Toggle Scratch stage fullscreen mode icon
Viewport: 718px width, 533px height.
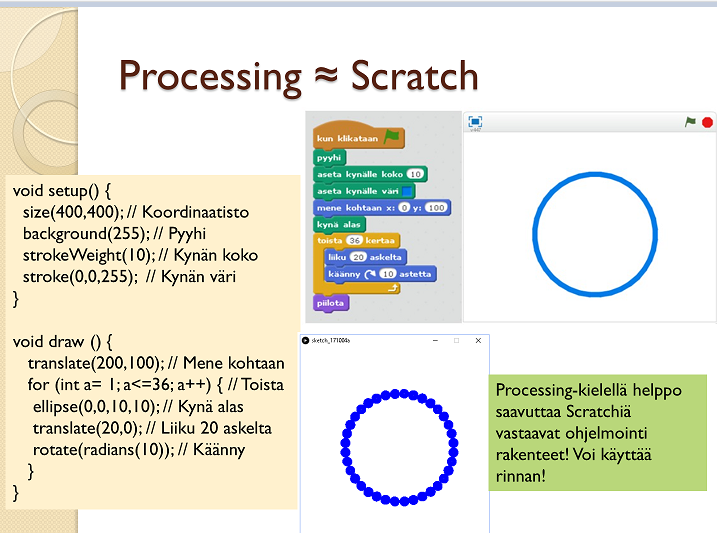[476, 121]
